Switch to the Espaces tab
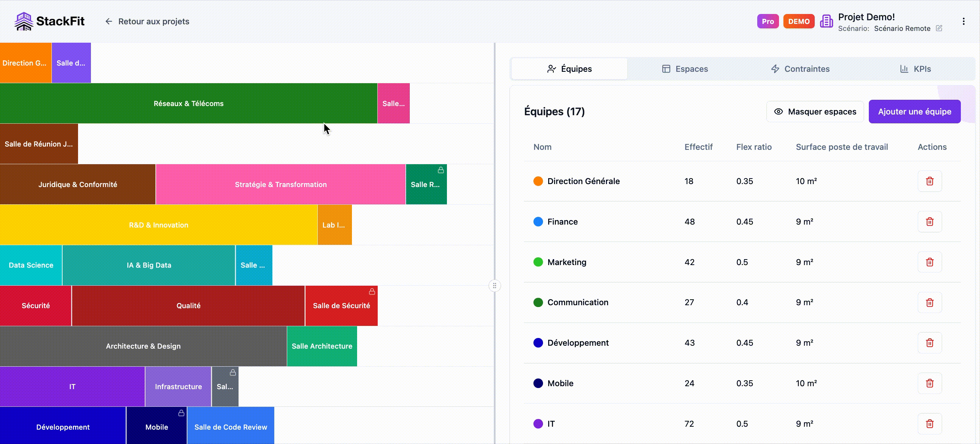This screenshot has height=444, width=980. 685,69
